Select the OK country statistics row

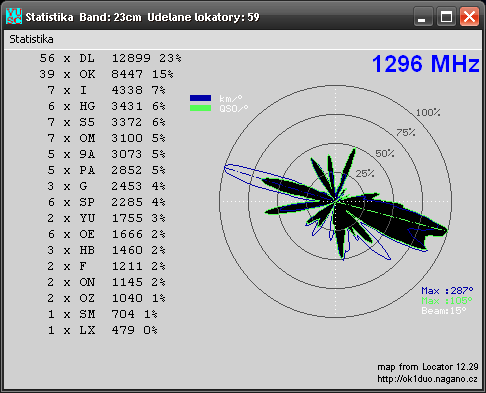click(x=106, y=74)
